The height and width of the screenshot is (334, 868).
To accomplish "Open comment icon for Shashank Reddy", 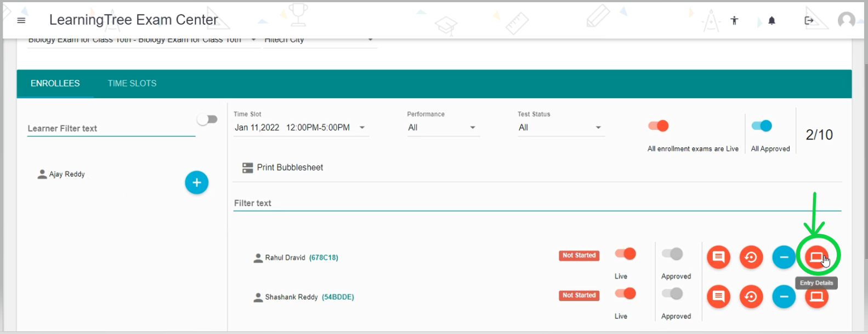I will coord(718,297).
